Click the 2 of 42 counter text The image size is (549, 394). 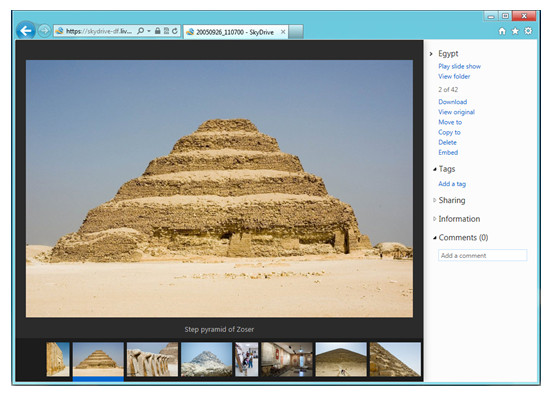pos(448,90)
